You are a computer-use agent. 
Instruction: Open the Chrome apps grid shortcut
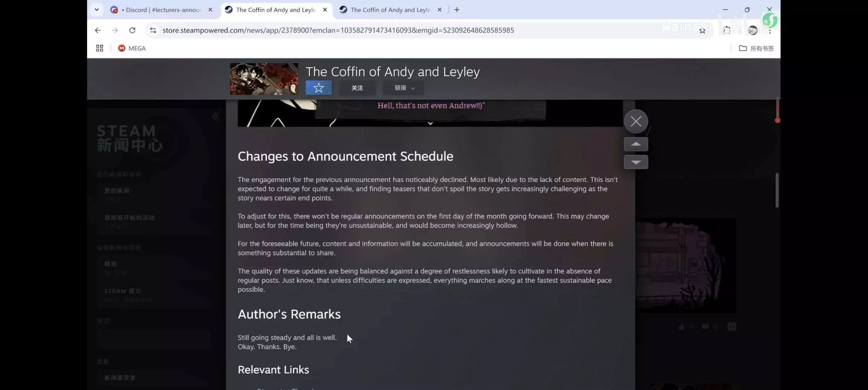coord(100,48)
